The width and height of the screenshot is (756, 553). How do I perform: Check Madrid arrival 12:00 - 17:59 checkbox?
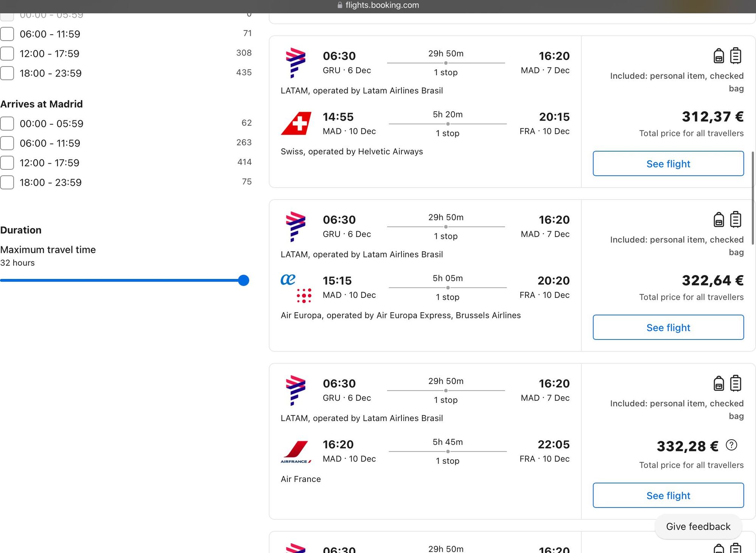pyautogui.click(x=7, y=163)
